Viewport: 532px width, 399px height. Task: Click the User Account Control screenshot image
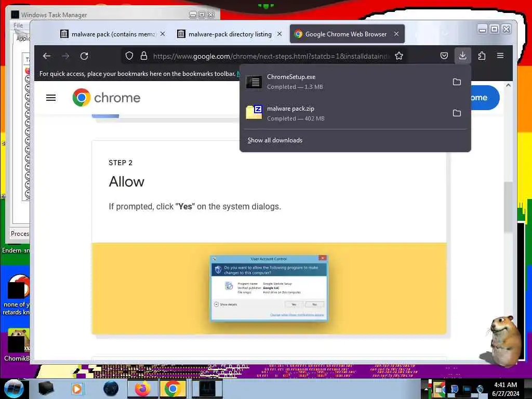(269, 288)
